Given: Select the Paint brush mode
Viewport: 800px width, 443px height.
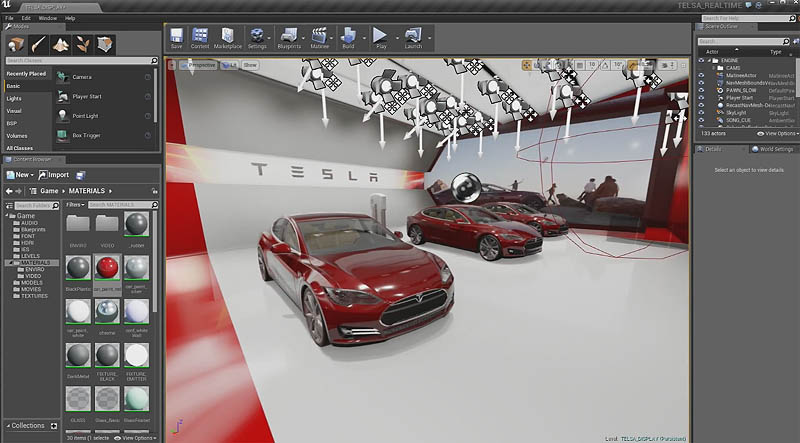Looking at the screenshot, I should click(39, 45).
